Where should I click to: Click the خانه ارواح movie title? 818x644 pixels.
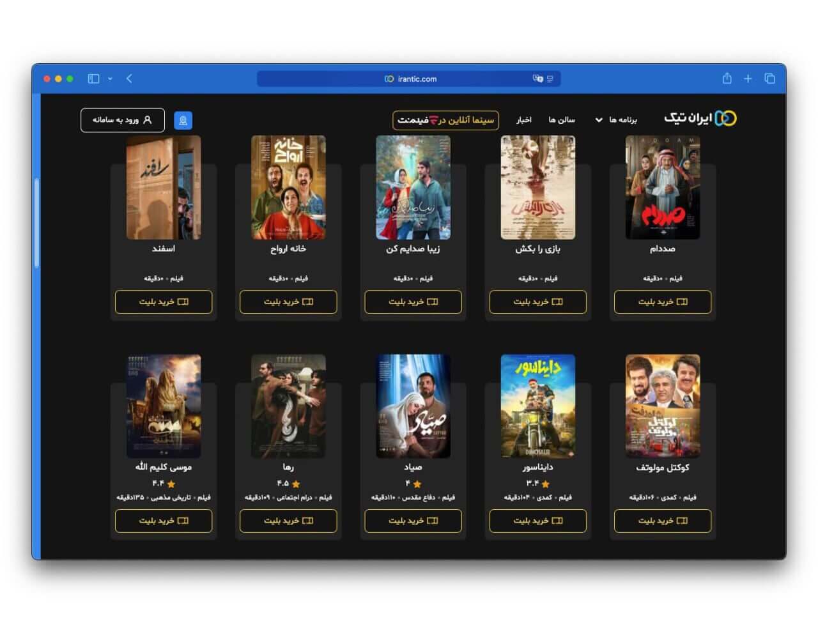[x=288, y=249]
